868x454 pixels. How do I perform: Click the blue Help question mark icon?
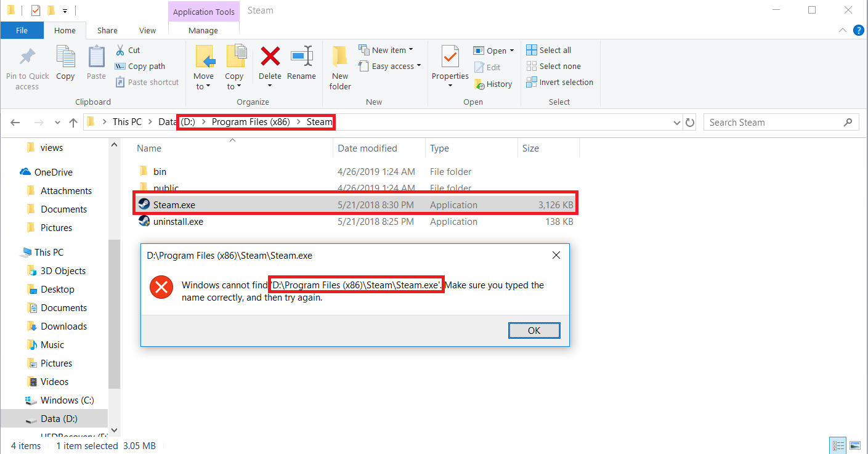[x=859, y=30]
